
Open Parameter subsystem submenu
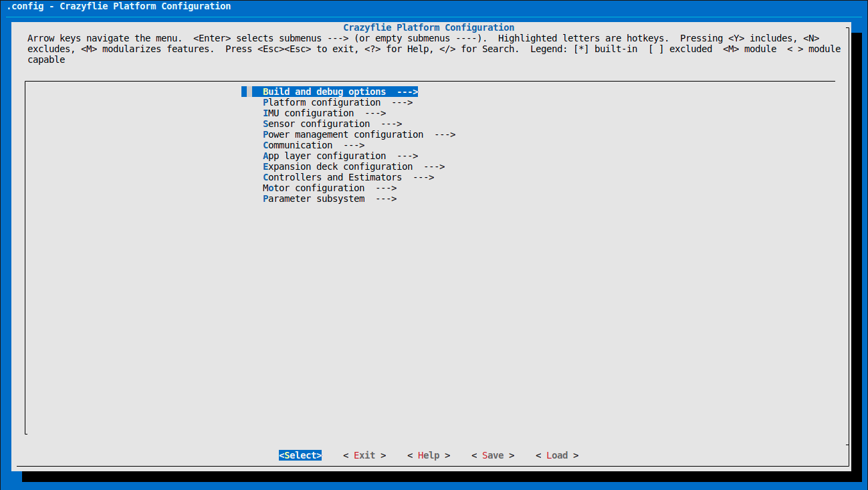[x=330, y=199]
